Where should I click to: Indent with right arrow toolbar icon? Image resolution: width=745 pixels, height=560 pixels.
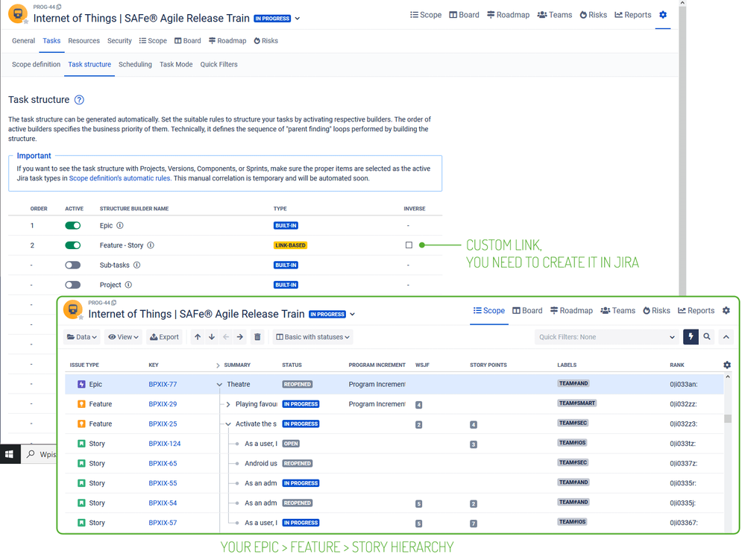(240, 337)
